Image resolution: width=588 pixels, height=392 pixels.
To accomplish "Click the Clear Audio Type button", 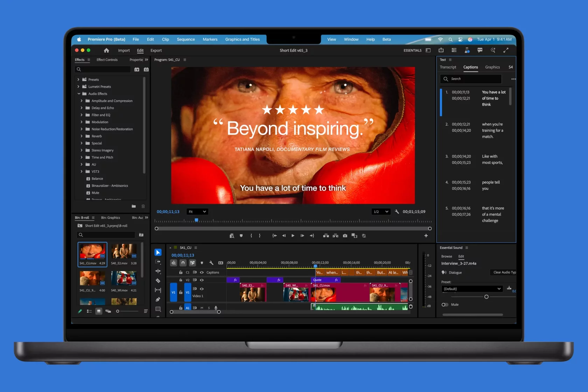I will point(504,272).
